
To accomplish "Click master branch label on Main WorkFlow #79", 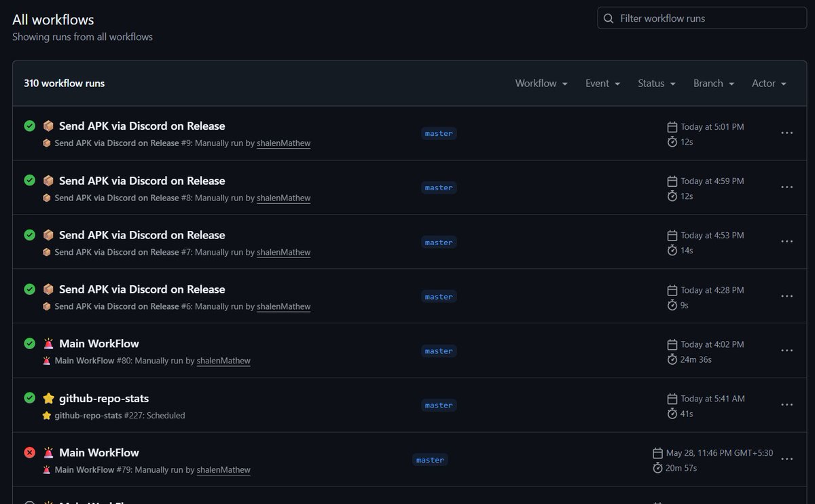I will (430, 460).
